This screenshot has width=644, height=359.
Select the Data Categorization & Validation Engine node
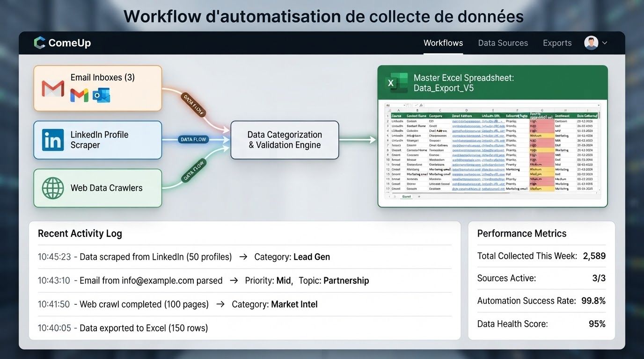pyautogui.click(x=285, y=140)
